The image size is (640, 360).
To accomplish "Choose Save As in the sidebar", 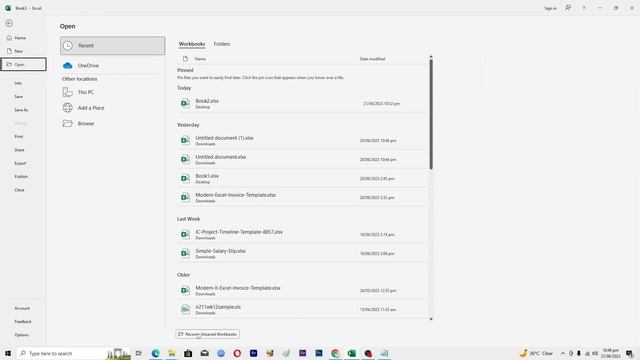I will pyautogui.click(x=21, y=110).
